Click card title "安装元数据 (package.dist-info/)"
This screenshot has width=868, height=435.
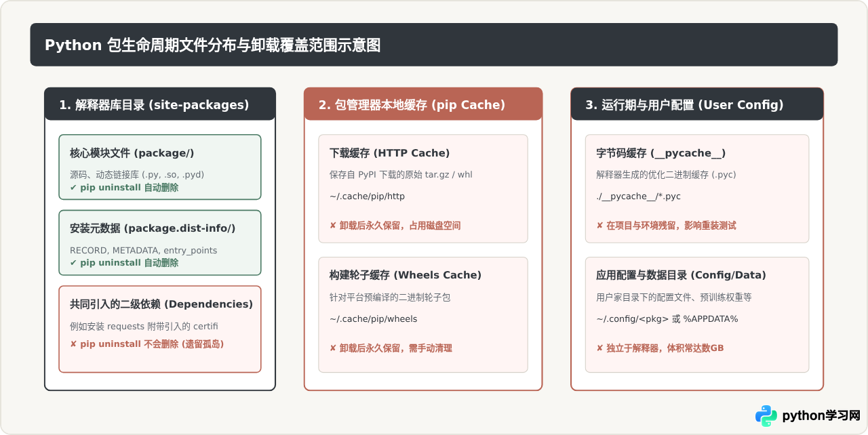[153, 228]
